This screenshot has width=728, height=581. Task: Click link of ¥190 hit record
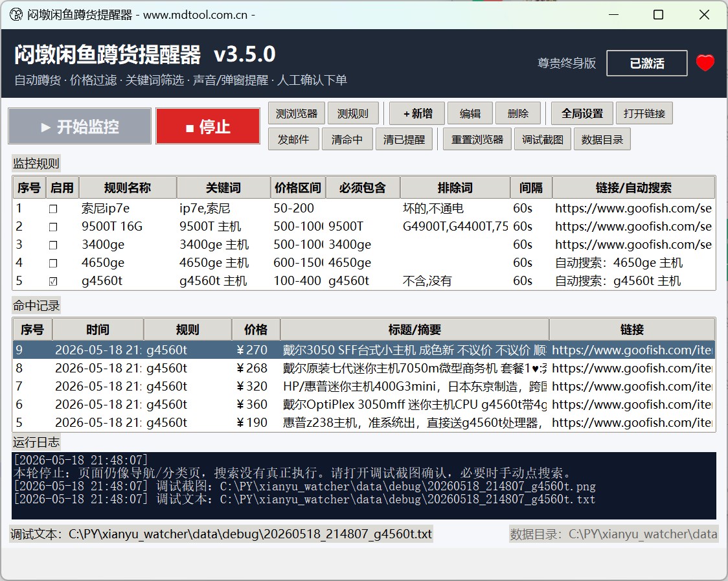click(x=632, y=422)
